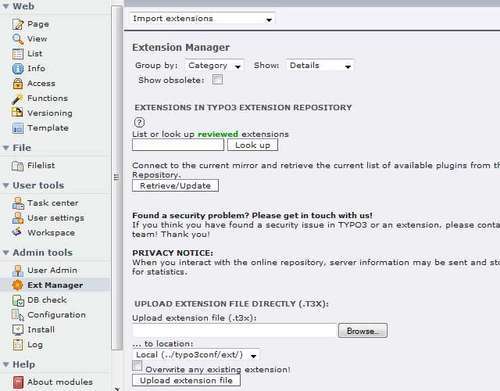Screen dimensions: 500x391
Task: Open the Show Details dropdown
Action: [x=320, y=66]
